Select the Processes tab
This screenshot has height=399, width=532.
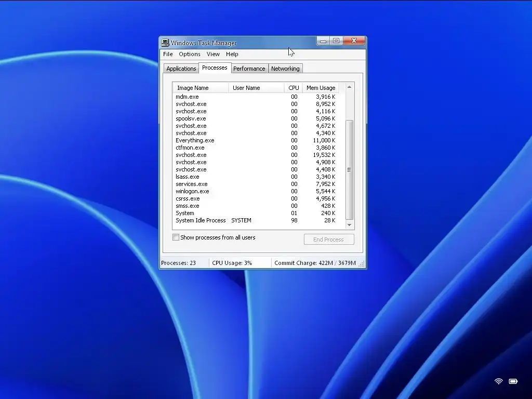point(215,68)
